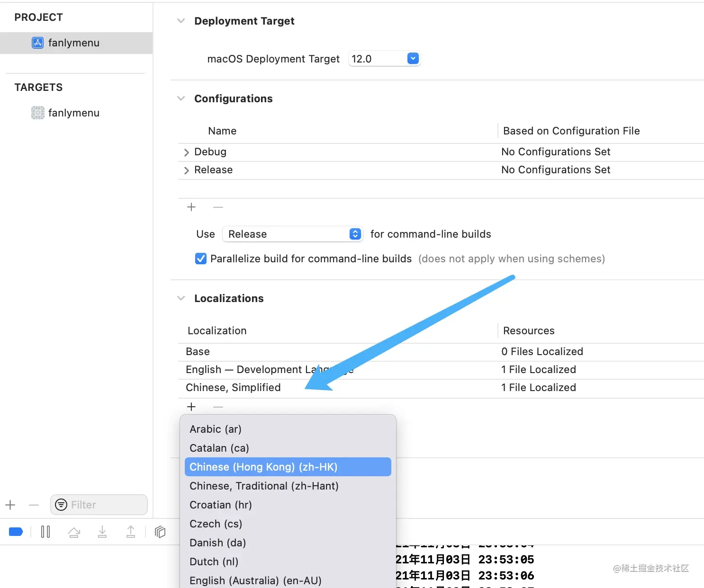Viewport: 704px width, 588px height.
Task: Click the 23:53:05 console log line
Action: [465, 560]
